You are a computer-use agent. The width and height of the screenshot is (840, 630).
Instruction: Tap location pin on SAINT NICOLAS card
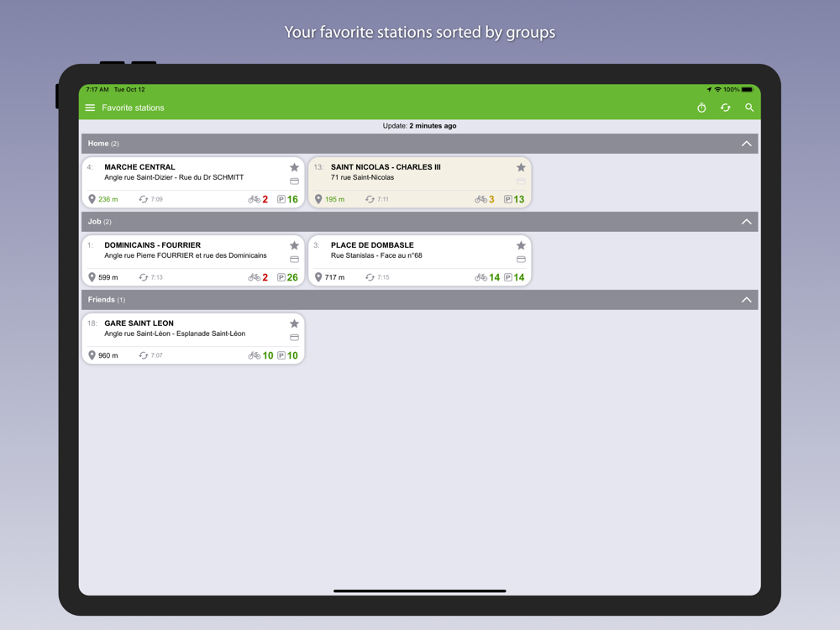point(318,199)
